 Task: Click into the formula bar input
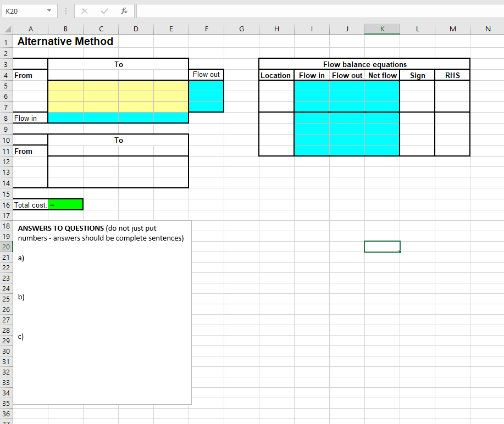coord(320,11)
